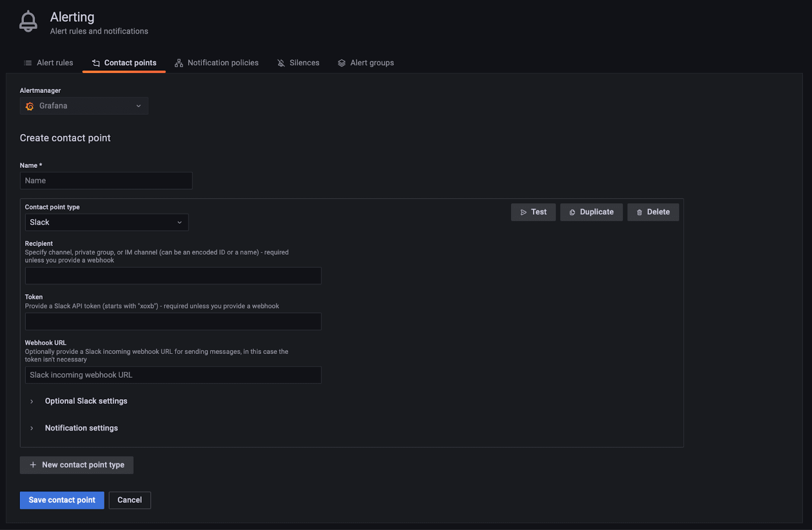This screenshot has width=812, height=530.
Task: Click the Alert groups layers icon
Action: [342, 63]
